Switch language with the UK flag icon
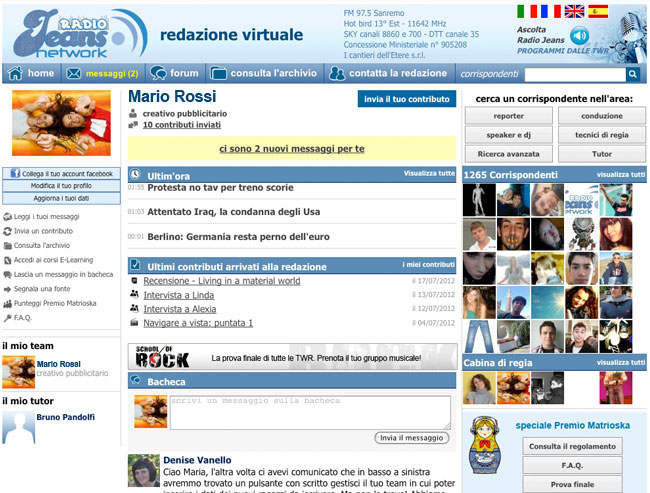 (x=574, y=12)
